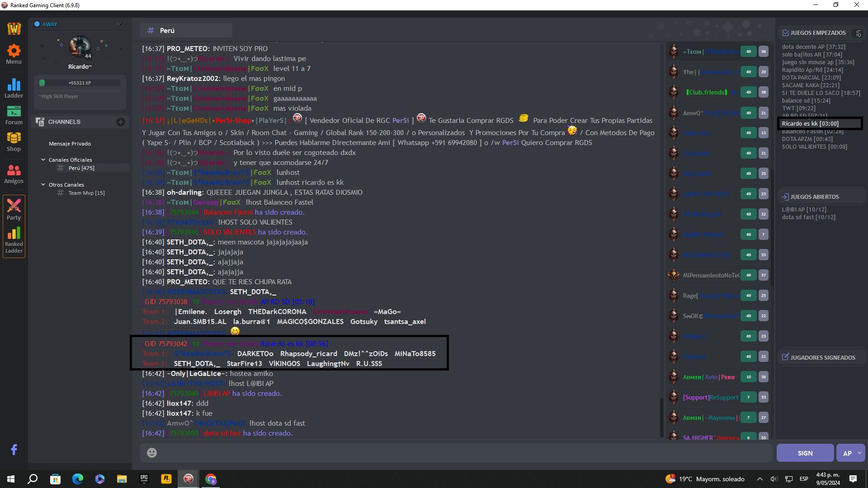Click the Admin|~Mayonesa user entry
The image size is (868, 488).
(711, 418)
